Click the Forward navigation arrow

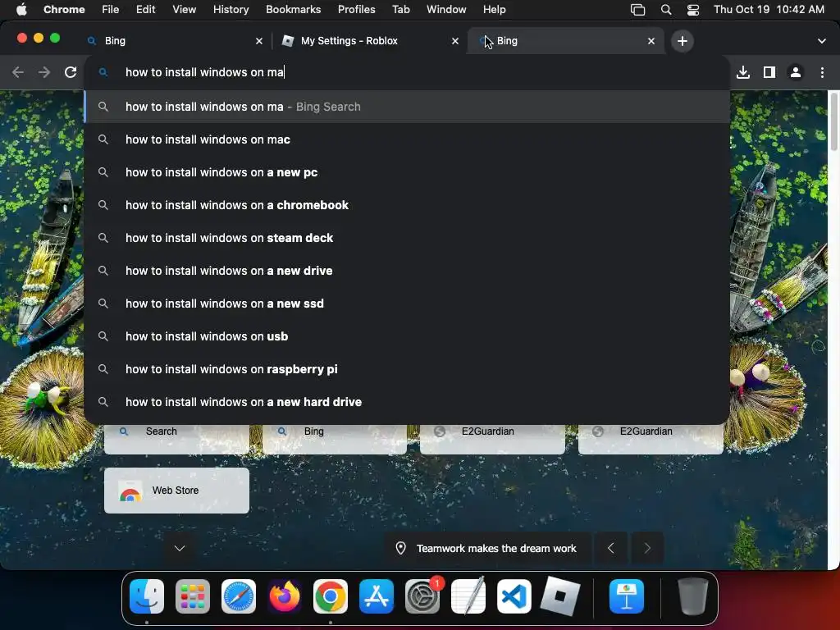tap(44, 72)
